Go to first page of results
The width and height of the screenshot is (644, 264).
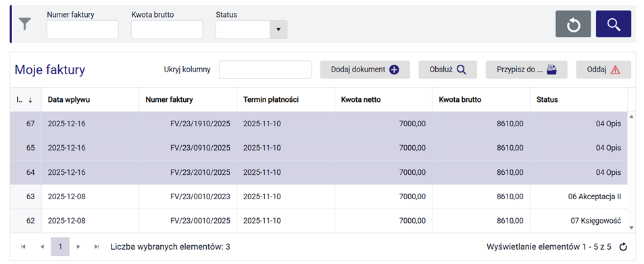(x=23, y=246)
